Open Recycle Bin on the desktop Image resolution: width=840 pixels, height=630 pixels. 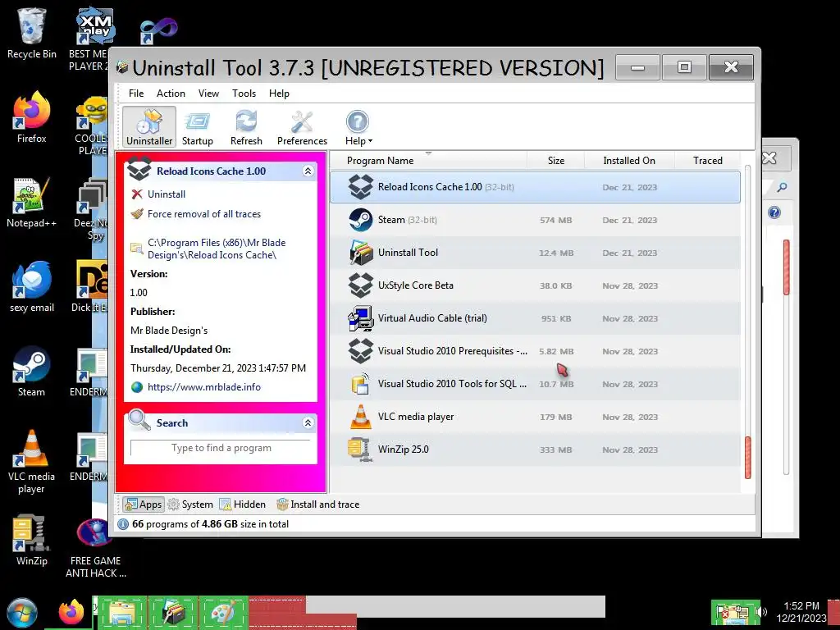tap(32, 33)
